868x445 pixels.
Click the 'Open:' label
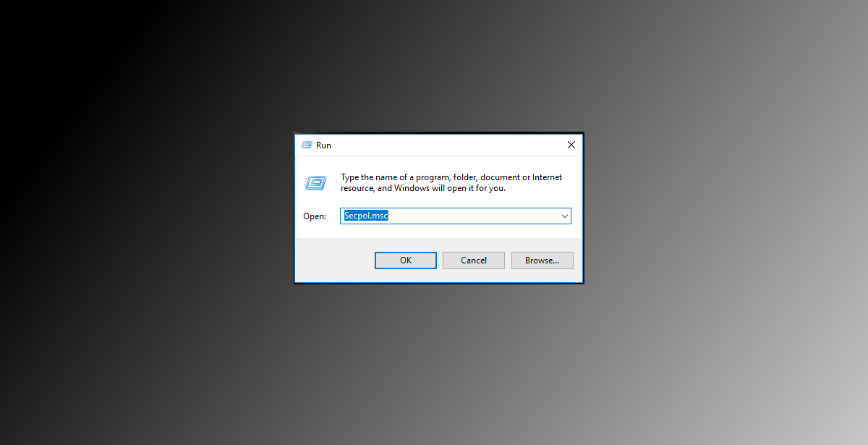[315, 216]
